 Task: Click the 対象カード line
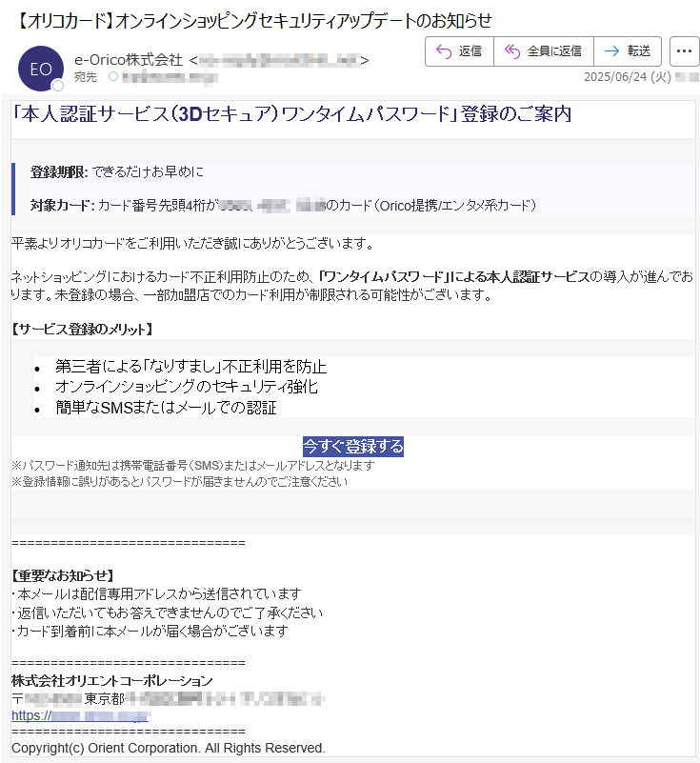coord(283,206)
